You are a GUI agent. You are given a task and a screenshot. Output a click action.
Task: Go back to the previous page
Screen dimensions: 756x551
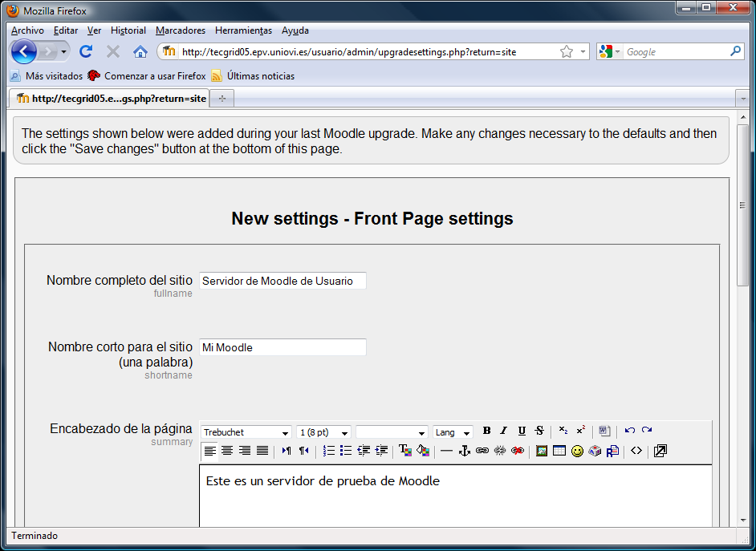click(x=23, y=51)
